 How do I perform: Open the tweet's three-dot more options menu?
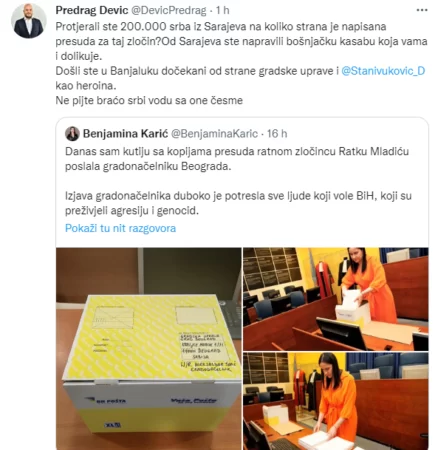tap(422, 10)
